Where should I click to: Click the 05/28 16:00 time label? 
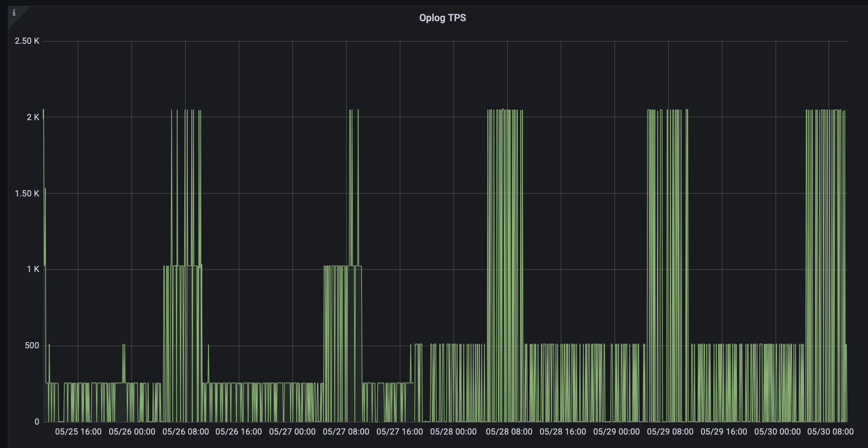click(x=564, y=431)
